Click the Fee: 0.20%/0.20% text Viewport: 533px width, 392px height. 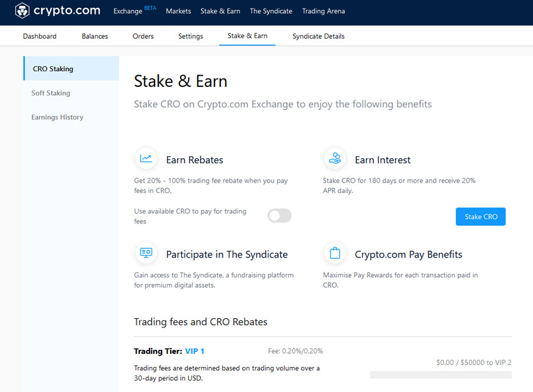(x=296, y=351)
